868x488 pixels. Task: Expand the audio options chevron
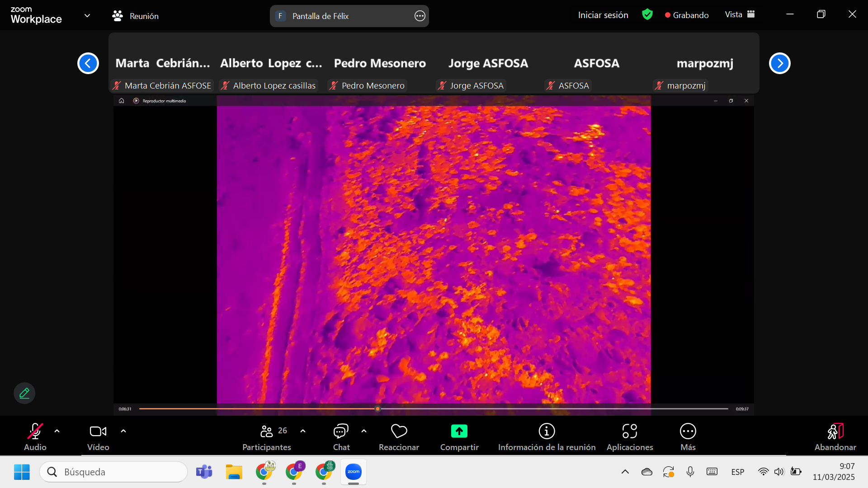(x=57, y=431)
